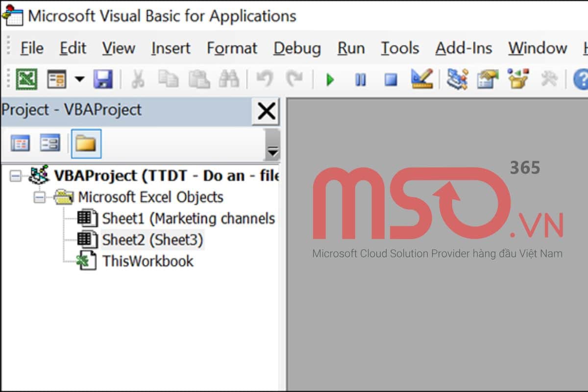Click the Project - VBAProject panel title

(72, 110)
